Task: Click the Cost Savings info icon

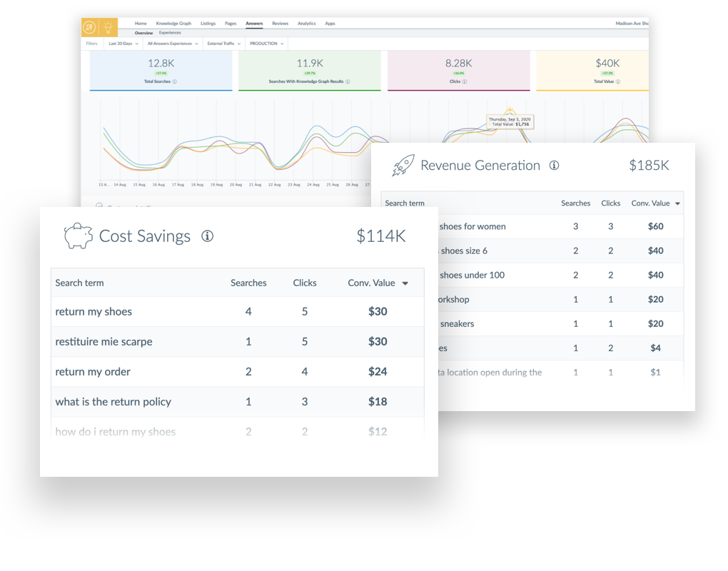Action: 207,236
